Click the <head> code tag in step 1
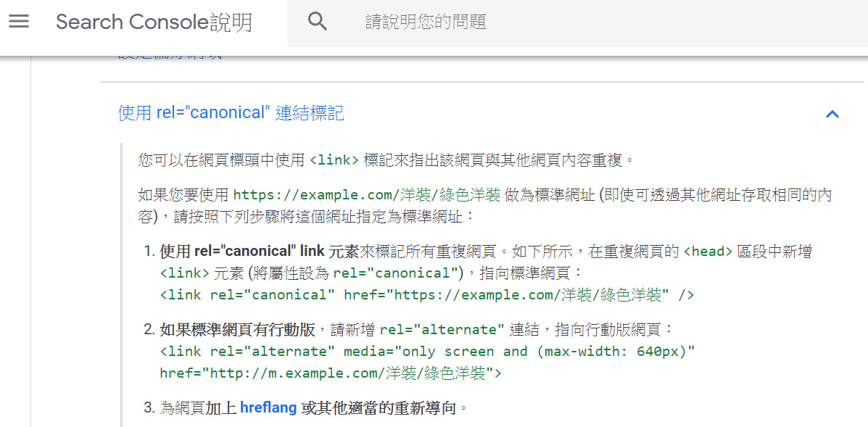 click(x=708, y=252)
